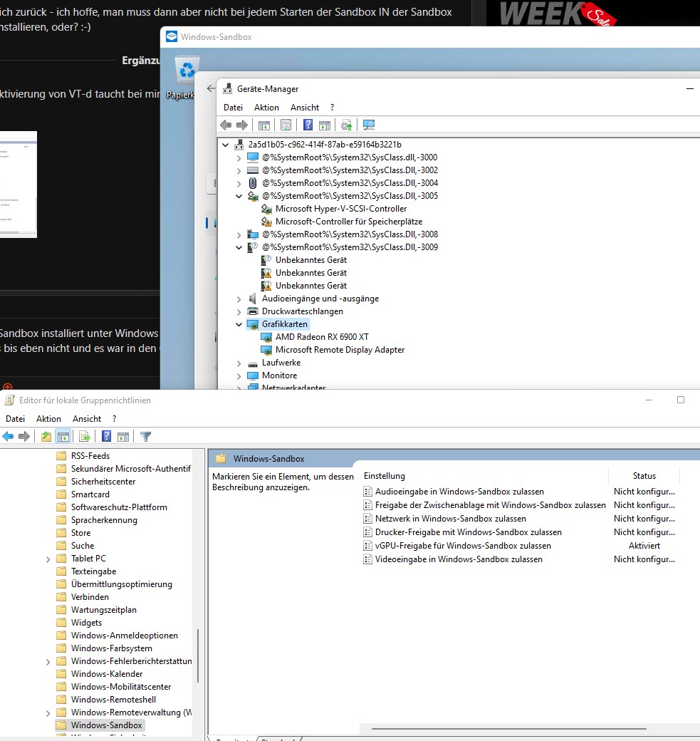The width and height of the screenshot is (700, 741).
Task: Open screenshot thumbnail in forum post
Action: click(x=19, y=185)
